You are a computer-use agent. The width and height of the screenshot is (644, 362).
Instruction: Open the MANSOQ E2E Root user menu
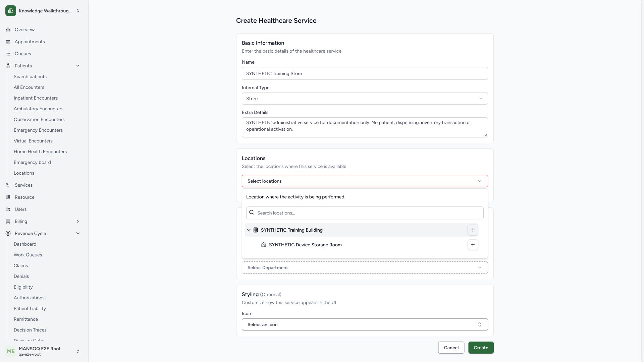coord(43,351)
